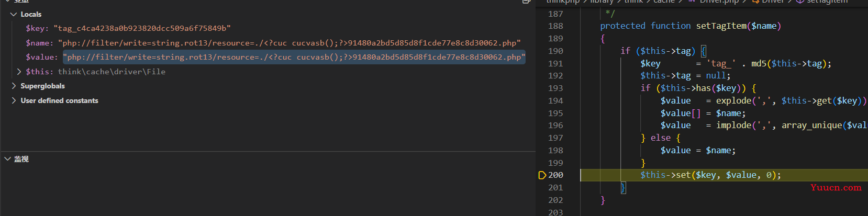Image resolution: width=868 pixels, height=216 pixels.
Task: Expand User defined constants
Action: [x=14, y=100]
